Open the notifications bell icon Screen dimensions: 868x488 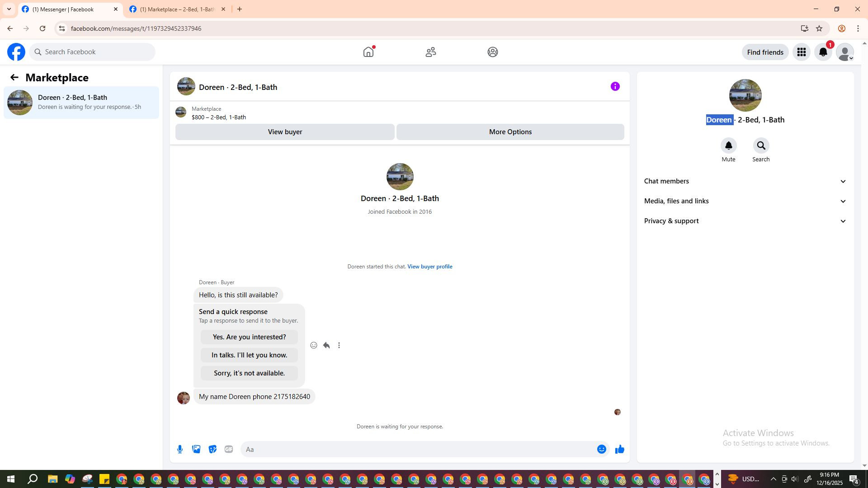(x=823, y=52)
